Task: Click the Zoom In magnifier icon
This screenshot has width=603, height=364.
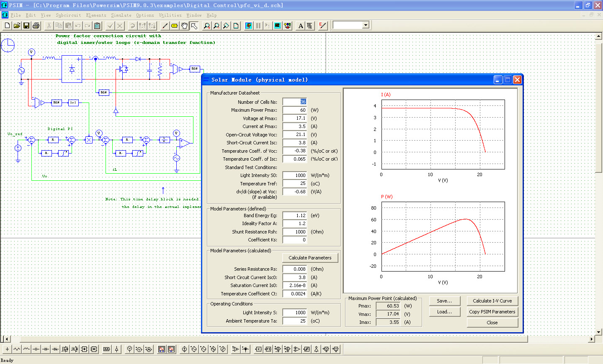Action: [207, 26]
